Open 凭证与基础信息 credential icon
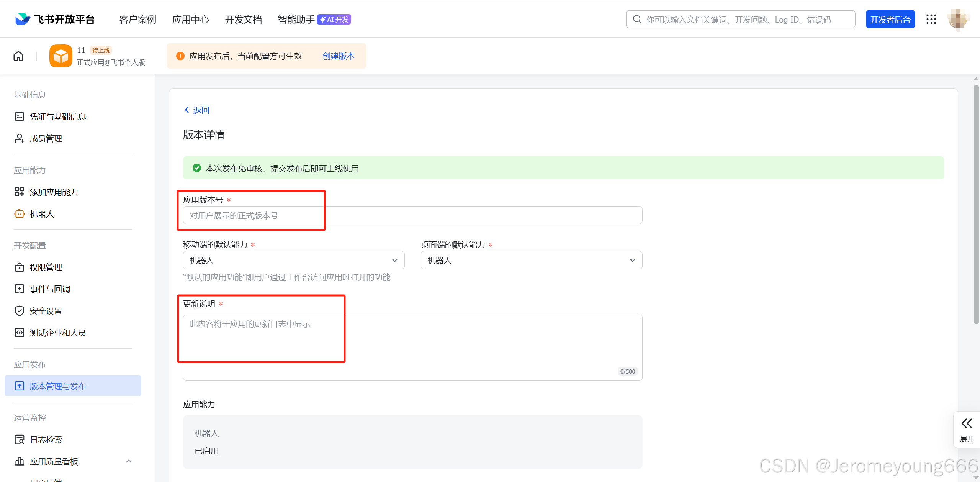Viewport: 980px width, 482px height. click(x=19, y=116)
